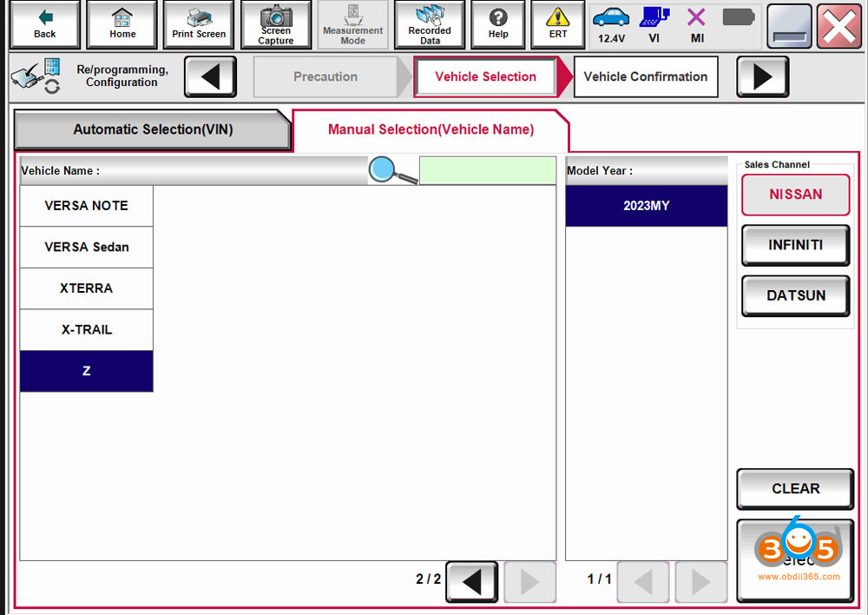Go to previous vehicle name page

click(471, 582)
